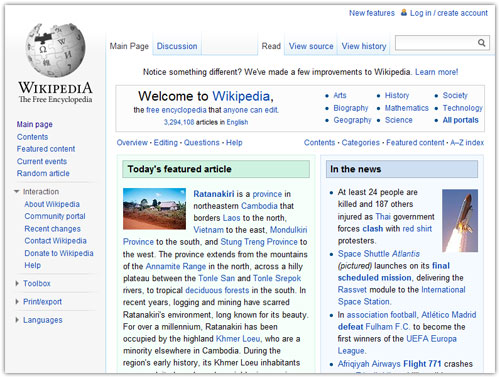Click the Ratanakiri landscape thumbnail
Screen dimensions: 500x378
point(154,209)
